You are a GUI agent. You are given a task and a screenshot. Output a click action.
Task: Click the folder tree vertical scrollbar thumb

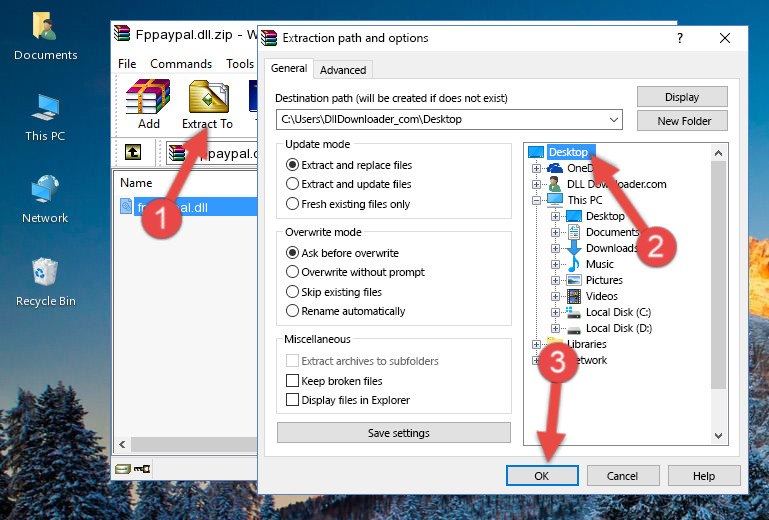coord(718,275)
